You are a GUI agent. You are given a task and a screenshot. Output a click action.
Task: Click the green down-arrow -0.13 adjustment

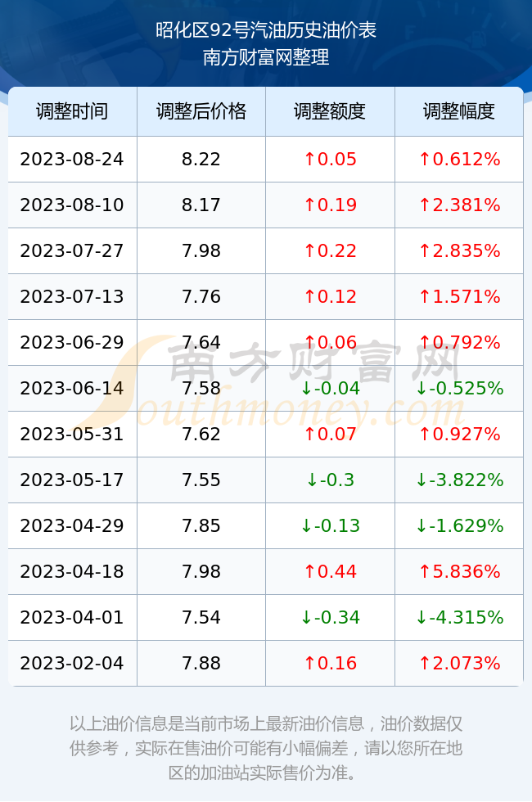pos(330,525)
